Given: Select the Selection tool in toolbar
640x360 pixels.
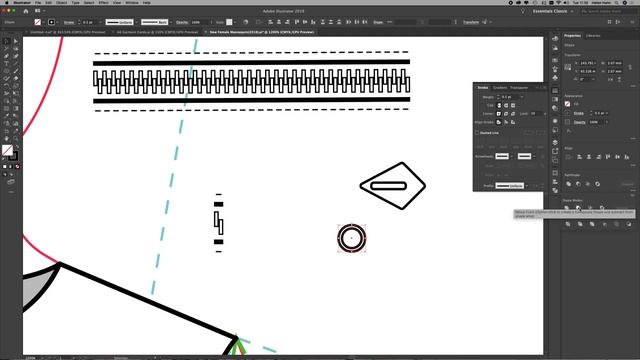Looking at the screenshot, I should [7, 41].
